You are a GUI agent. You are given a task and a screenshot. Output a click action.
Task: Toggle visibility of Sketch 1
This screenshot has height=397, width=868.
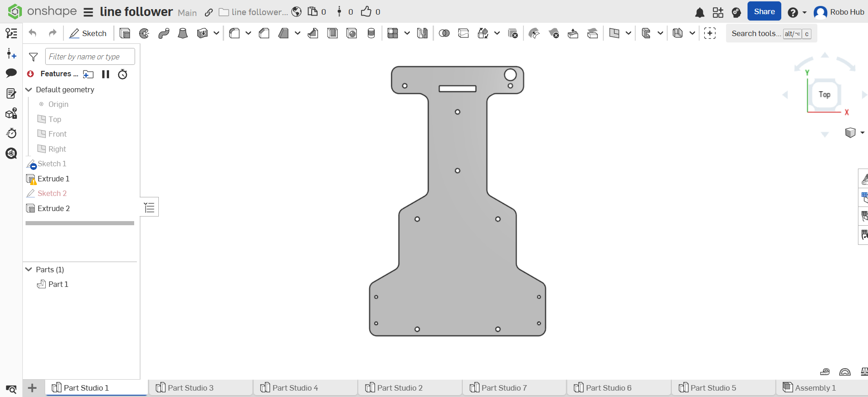pyautogui.click(x=31, y=164)
